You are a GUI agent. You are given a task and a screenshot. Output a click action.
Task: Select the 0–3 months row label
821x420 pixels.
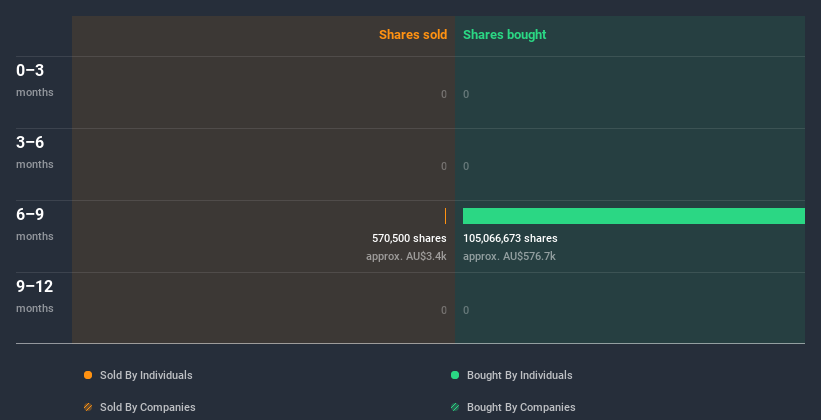(35, 80)
